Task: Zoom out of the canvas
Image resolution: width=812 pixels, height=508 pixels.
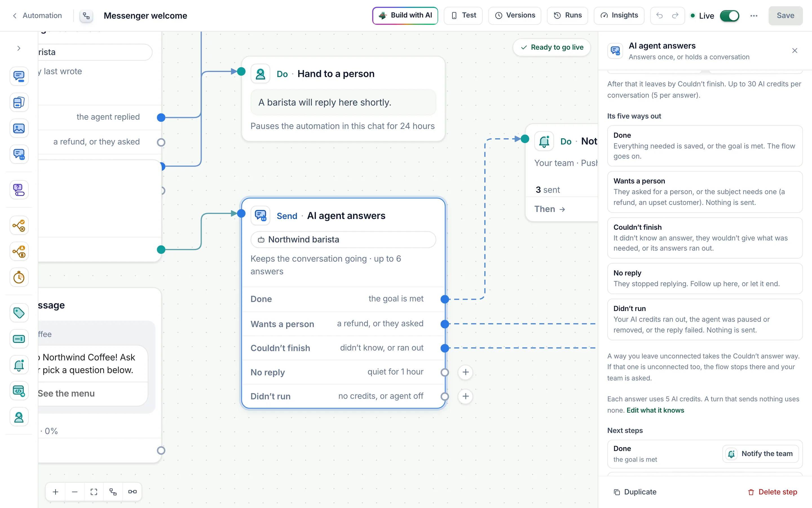Action: pyautogui.click(x=74, y=492)
